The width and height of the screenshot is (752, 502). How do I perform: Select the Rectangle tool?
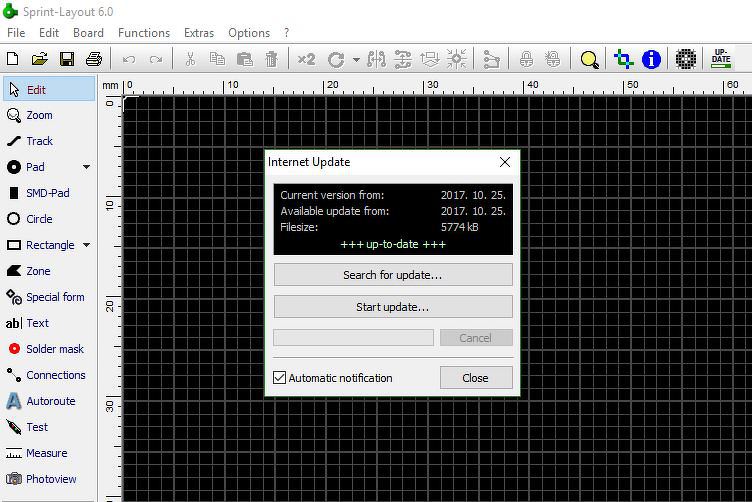41,245
